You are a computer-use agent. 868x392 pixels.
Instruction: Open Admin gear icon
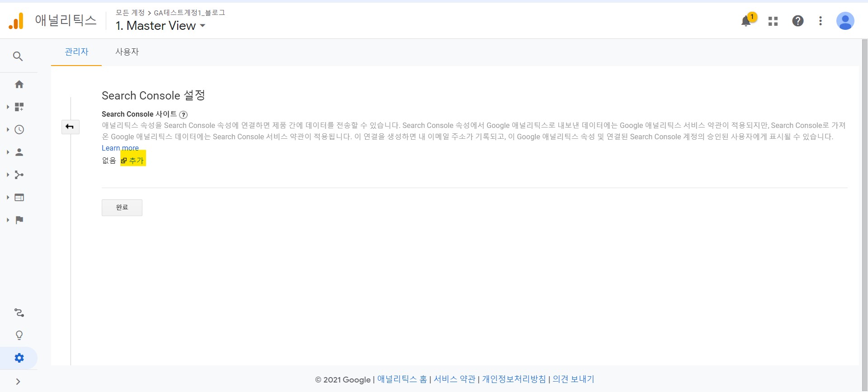click(x=19, y=358)
